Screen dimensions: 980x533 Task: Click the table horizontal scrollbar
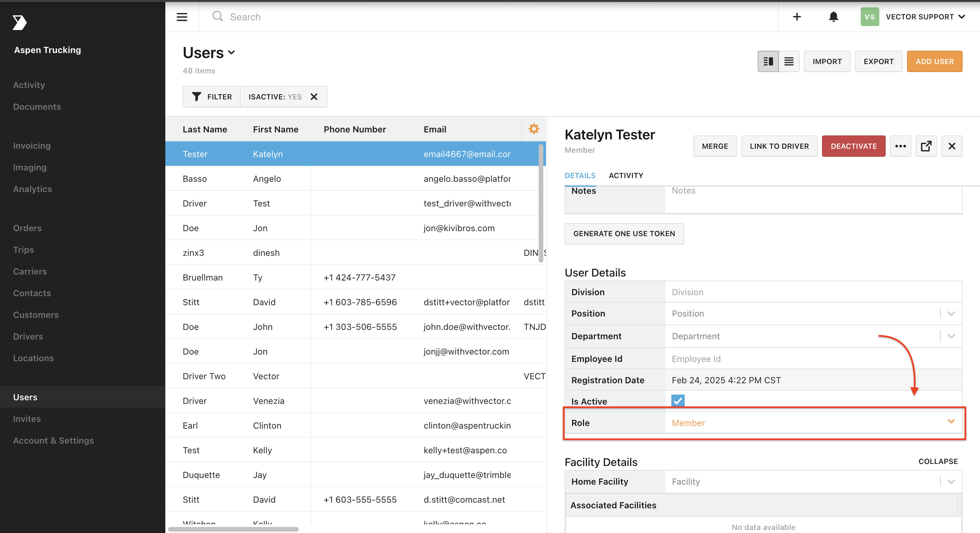click(233, 529)
